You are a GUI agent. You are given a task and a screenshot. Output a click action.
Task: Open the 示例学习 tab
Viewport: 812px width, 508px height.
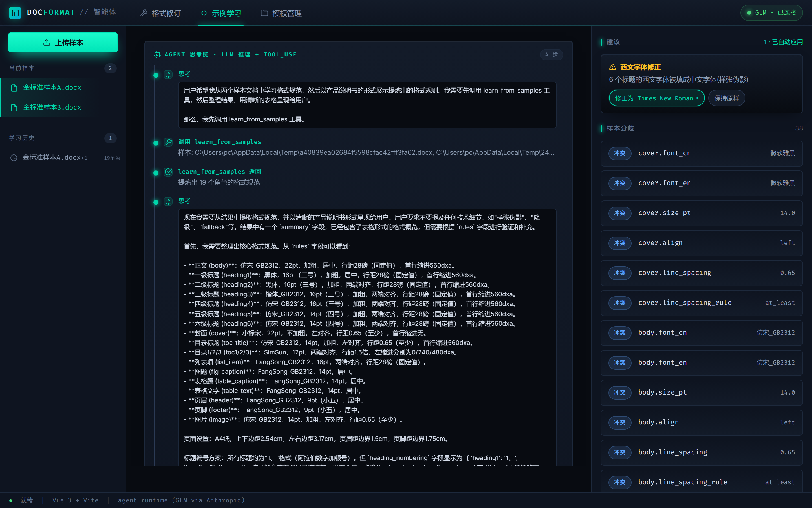pos(221,13)
